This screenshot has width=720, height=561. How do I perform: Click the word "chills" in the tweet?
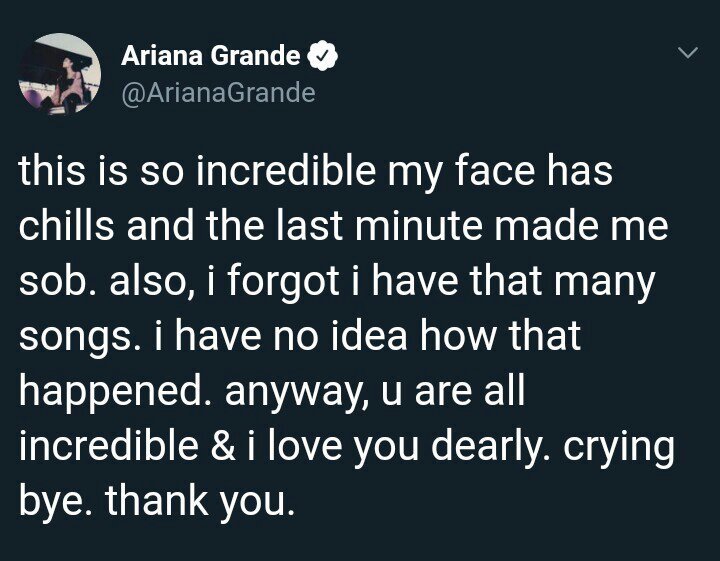pyautogui.click(x=66, y=225)
